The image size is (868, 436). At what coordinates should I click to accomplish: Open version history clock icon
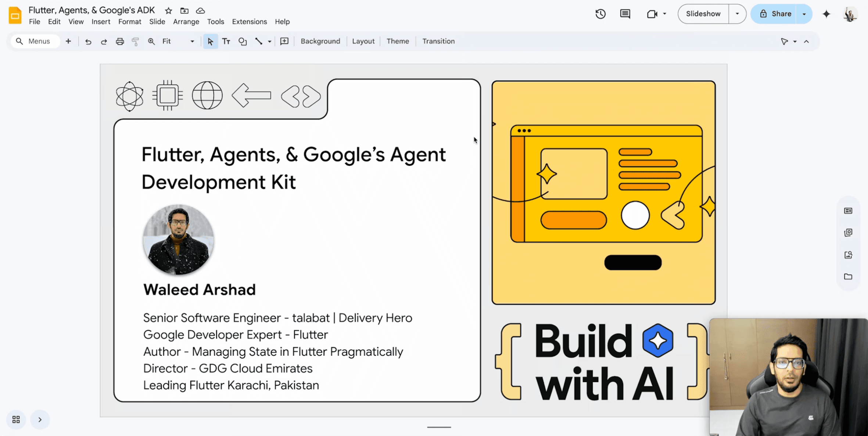(600, 14)
